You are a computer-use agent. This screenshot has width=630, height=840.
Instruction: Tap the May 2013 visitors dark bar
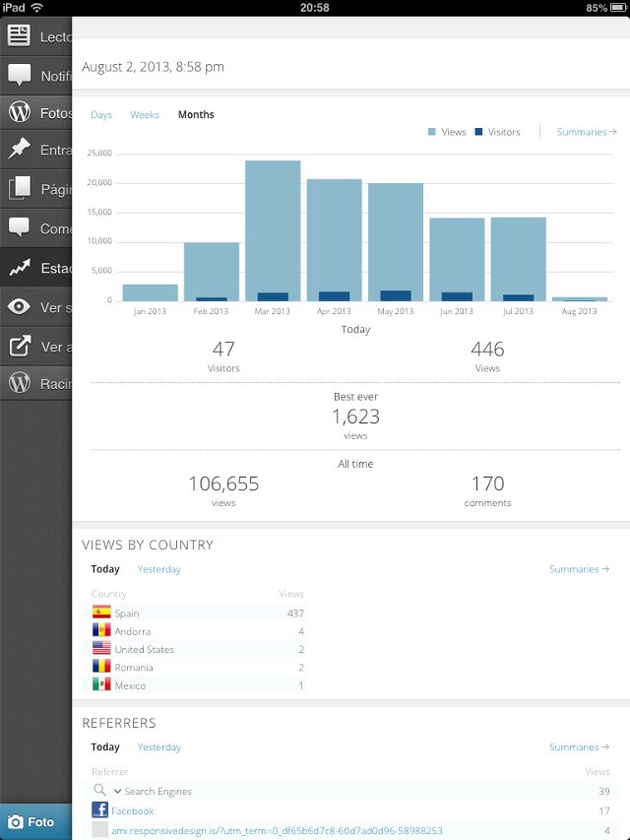[396, 295]
